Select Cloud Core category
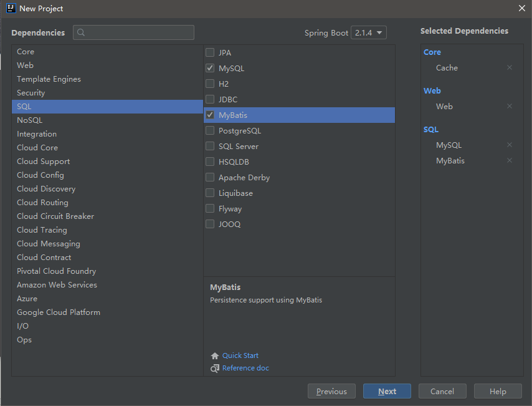Viewport: 532px width, 406px height. pos(107,148)
